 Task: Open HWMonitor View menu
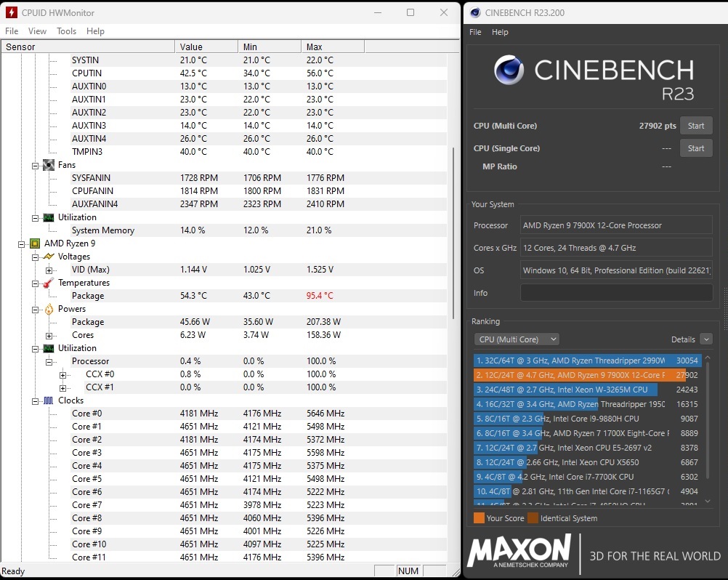click(x=37, y=31)
